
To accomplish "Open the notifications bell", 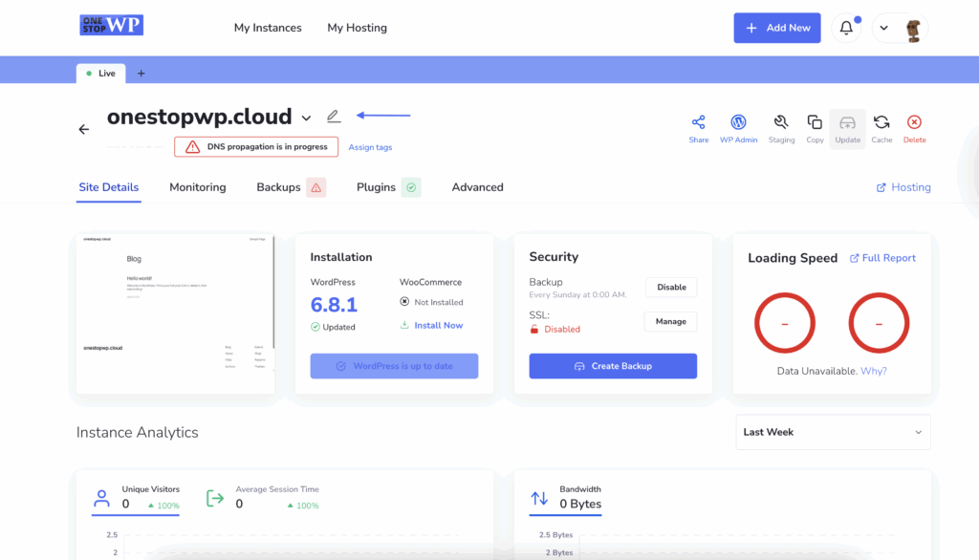I will click(846, 28).
